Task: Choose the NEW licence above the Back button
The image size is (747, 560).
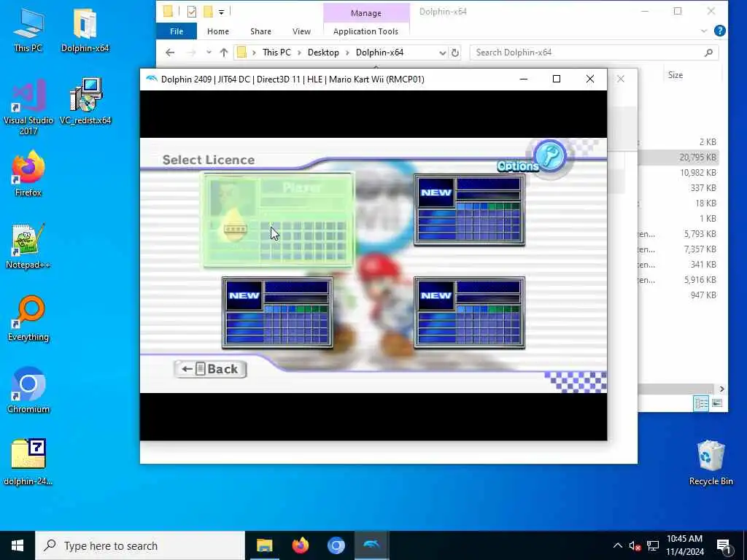Action: click(x=277, y=313)
